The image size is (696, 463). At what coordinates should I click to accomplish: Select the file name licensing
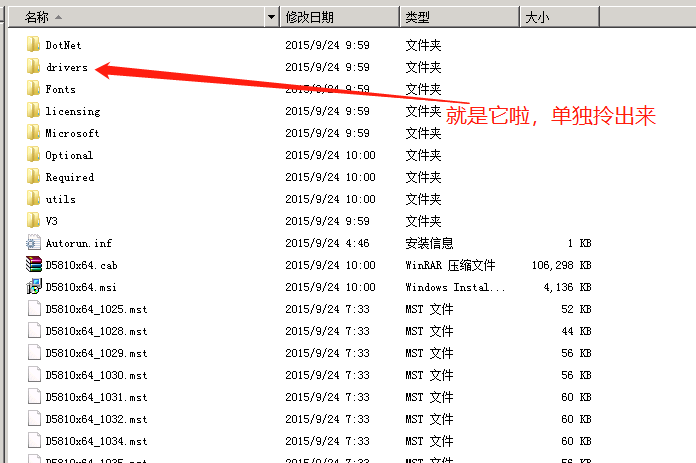[x=73, y=111]
